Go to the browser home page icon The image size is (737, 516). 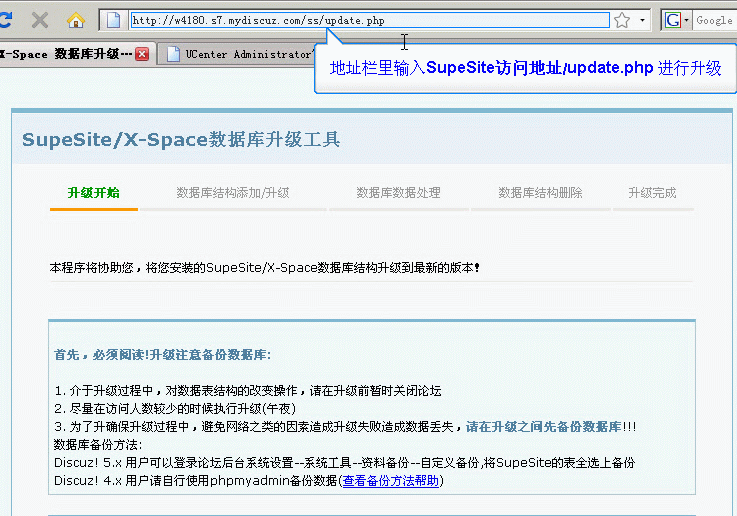pyautogui.click(x=75, y=20)
